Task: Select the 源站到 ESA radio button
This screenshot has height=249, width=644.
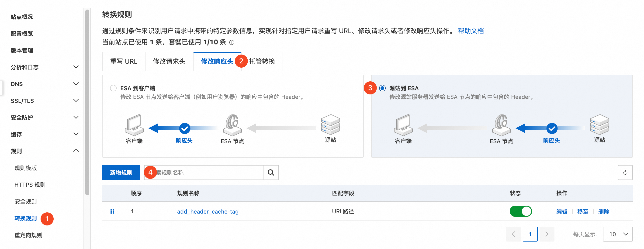Action: point(382,88)
